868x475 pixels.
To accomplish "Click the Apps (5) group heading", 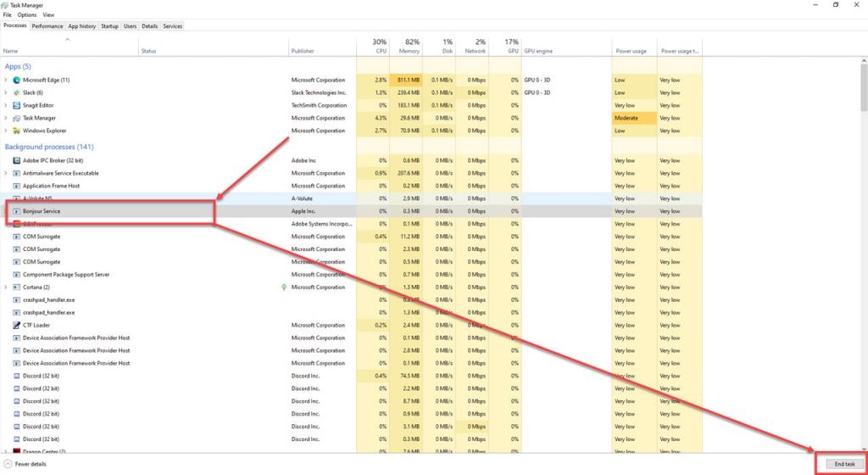I will tap(18, 66).
